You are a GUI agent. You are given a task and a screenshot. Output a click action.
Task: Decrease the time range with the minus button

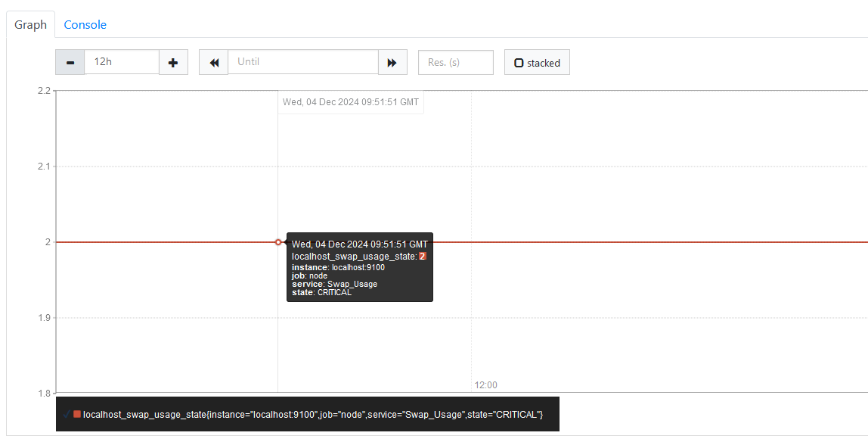[x=70, y=62]
